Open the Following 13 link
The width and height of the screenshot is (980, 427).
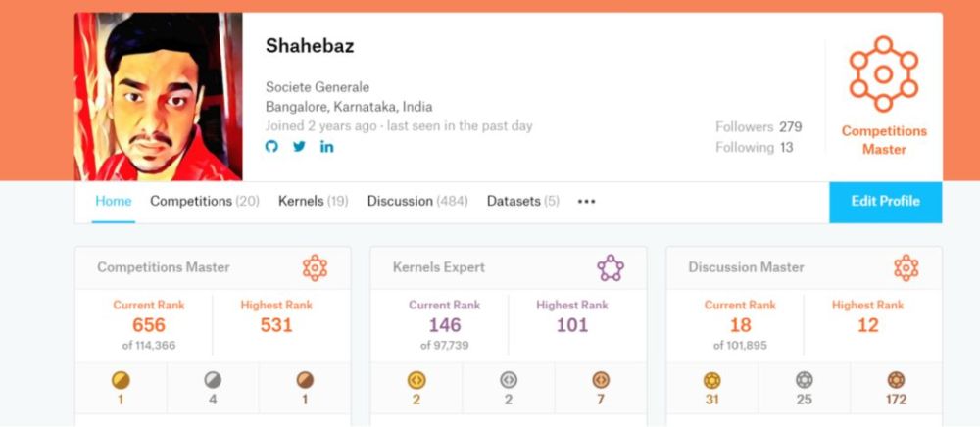[x=755, y=147]
